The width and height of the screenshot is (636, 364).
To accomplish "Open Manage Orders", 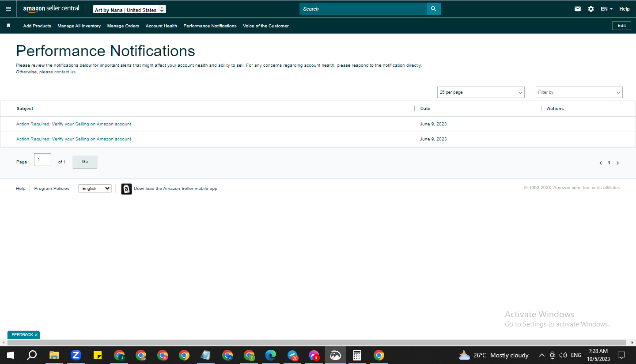I will (123, 26).
